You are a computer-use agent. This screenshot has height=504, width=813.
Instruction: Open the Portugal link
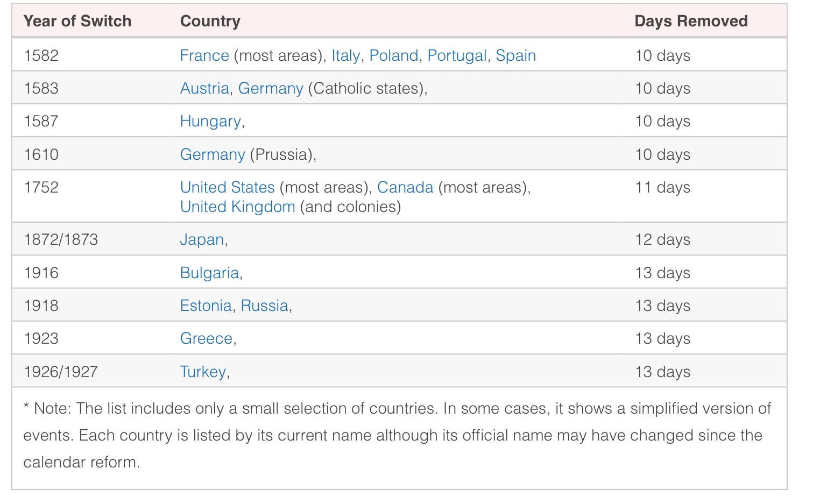point(457,55)
